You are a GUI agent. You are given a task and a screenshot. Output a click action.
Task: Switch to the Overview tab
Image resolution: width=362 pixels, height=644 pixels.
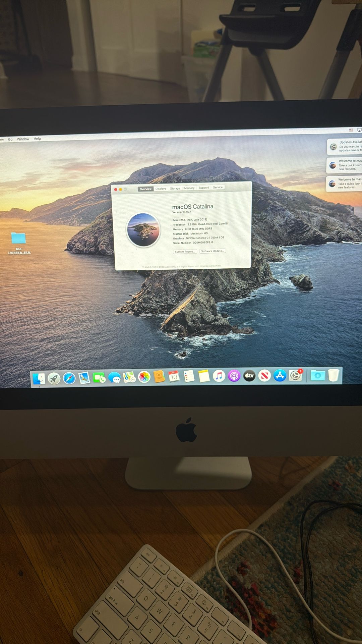click(145, 189)
